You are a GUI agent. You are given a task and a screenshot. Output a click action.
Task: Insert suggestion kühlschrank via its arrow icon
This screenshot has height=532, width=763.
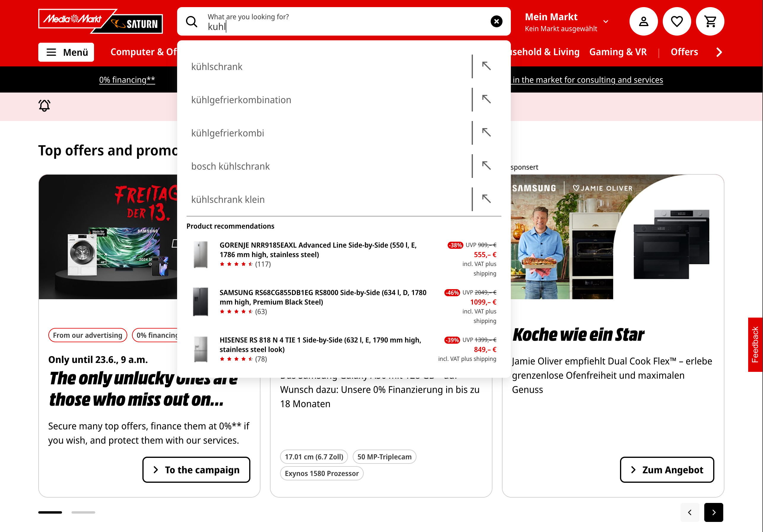(x=487, y=66)
